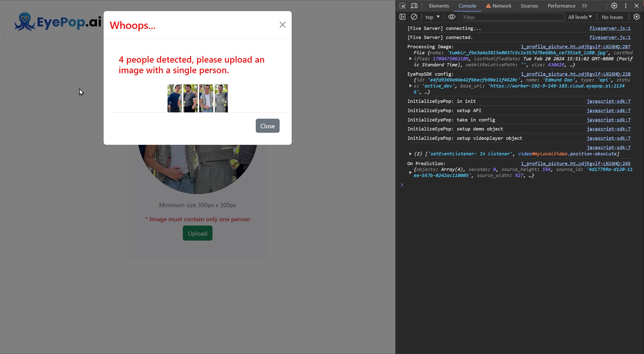
Task: Create a live expression with the eye icon
Action: [451, 17]
